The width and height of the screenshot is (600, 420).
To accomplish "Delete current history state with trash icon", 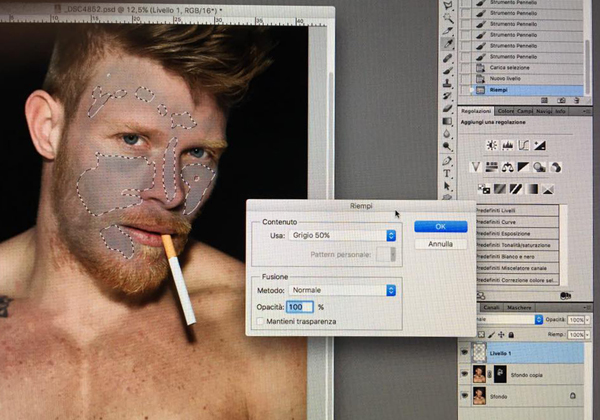I will tap(577, 100).
